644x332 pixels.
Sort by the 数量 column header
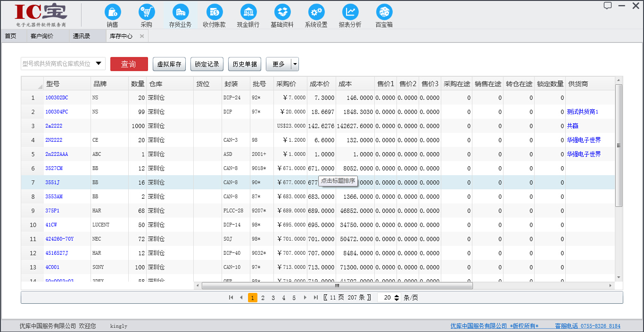138,84
